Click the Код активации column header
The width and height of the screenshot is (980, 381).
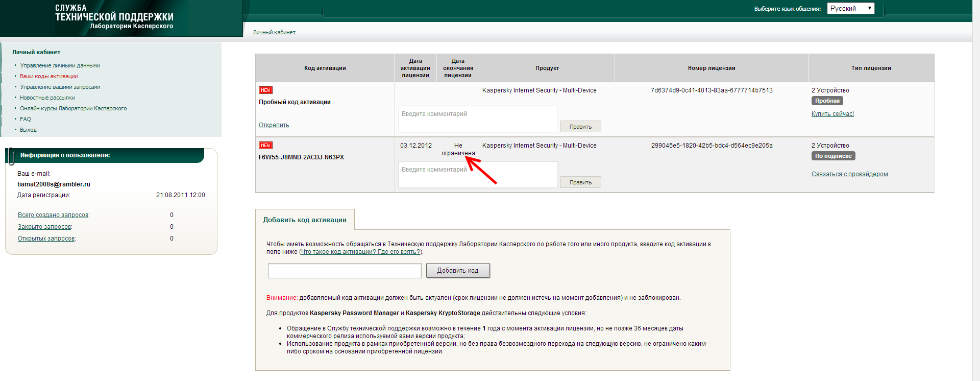[325, 68]
